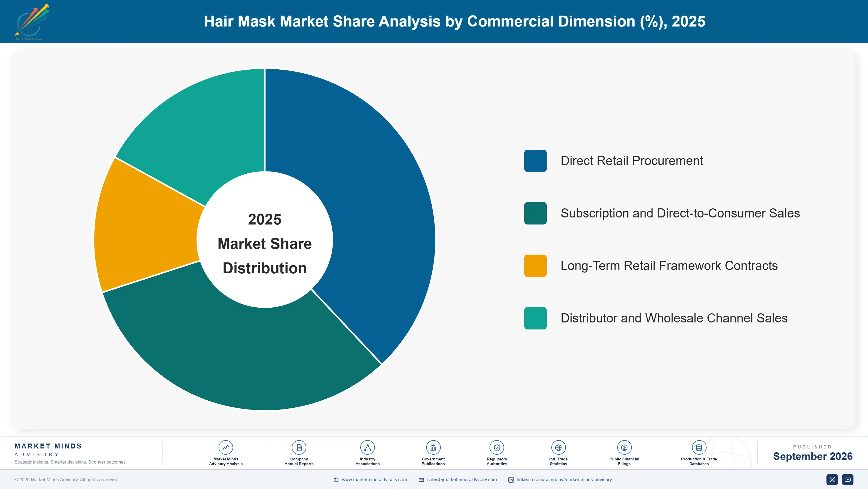868x489 pixels.
Task: Click the MARKET MINDS ADVISORY footer wordmark
Action: click(48, 450)
